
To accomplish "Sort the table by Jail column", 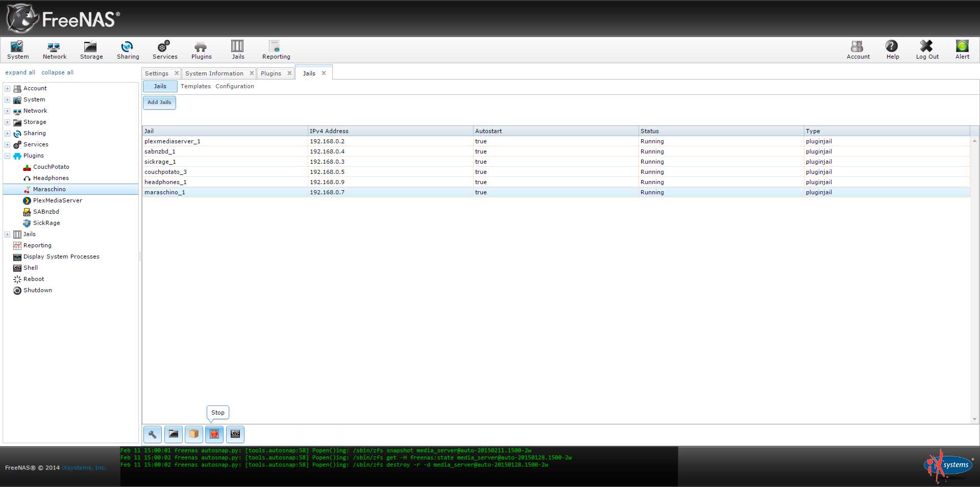I will 225,131.
